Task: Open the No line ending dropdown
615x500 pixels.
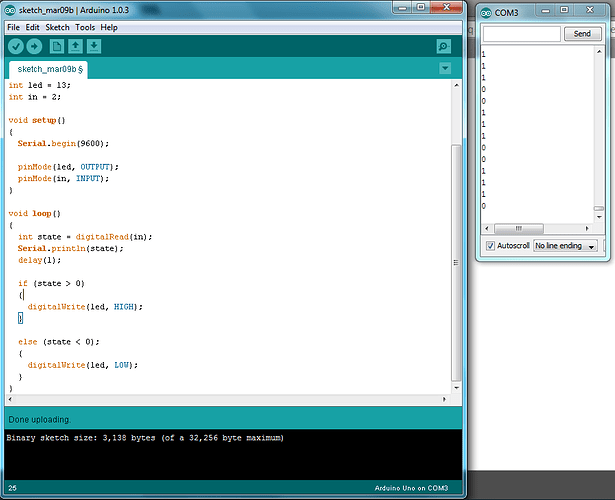Action: (x=565, y=246)
